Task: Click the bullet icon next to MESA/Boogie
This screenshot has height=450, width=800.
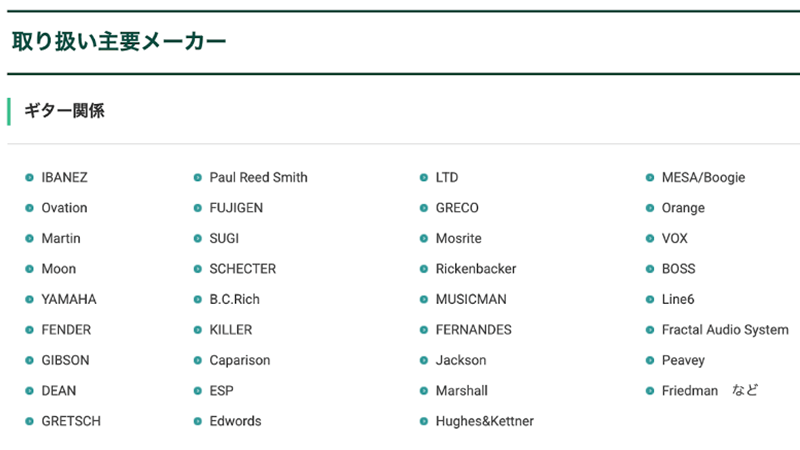Action: pos(649,178)
